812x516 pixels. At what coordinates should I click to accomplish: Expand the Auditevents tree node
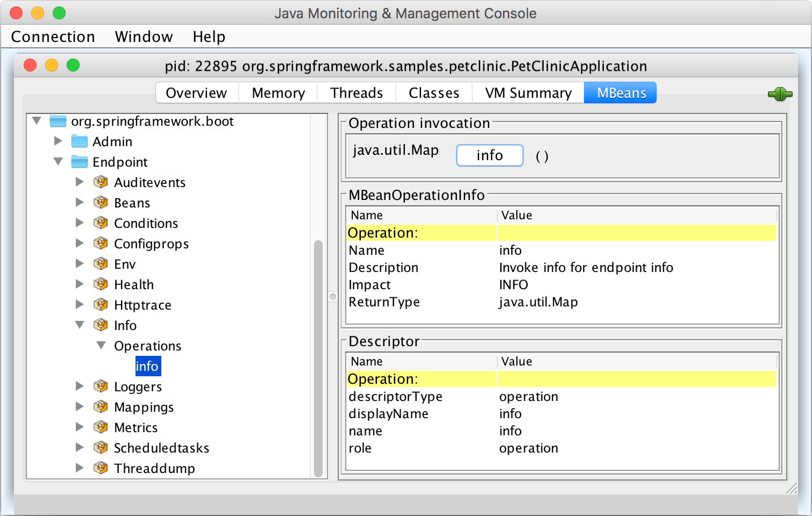[x=80, y=182]
